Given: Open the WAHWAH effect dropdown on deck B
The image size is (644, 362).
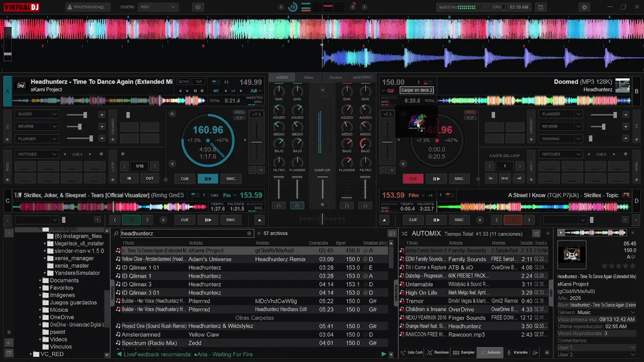Looking at the screenshot, I should click(560, 139).
